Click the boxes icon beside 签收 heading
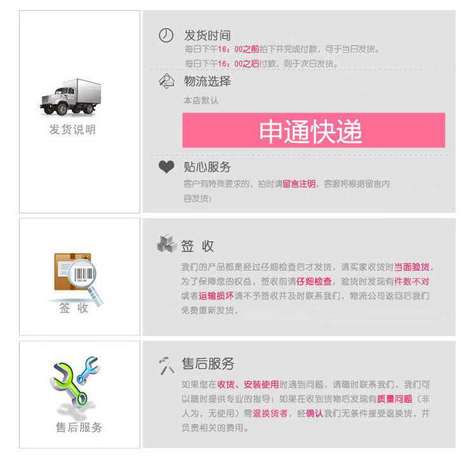This screenshot has height=458, width=476. (x=166, y=245)
